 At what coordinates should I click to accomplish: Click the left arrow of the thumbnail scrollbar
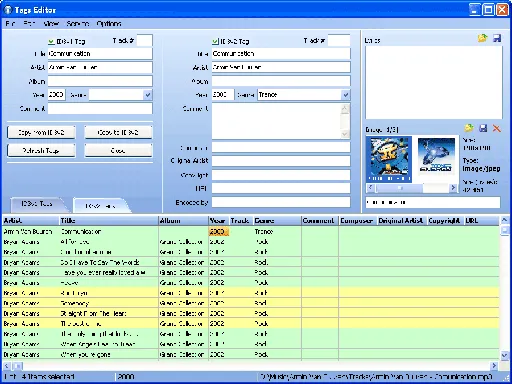(370, 188)
